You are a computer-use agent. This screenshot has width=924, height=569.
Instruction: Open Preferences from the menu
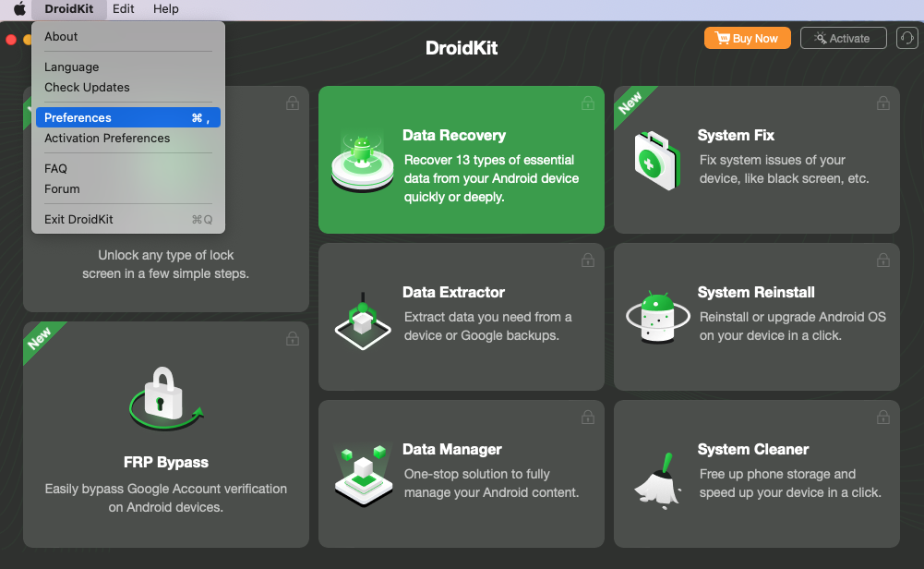pyautogui.click(x=128, y=117)
